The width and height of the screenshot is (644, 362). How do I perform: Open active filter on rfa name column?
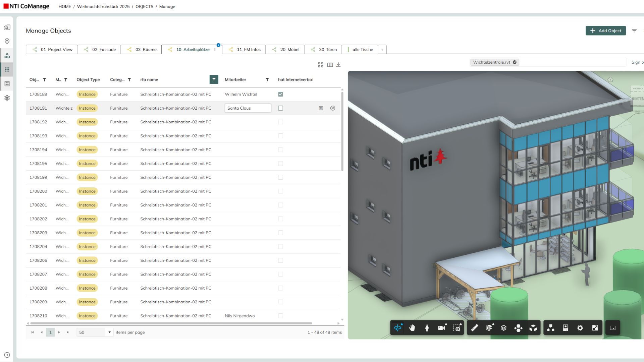214,79
